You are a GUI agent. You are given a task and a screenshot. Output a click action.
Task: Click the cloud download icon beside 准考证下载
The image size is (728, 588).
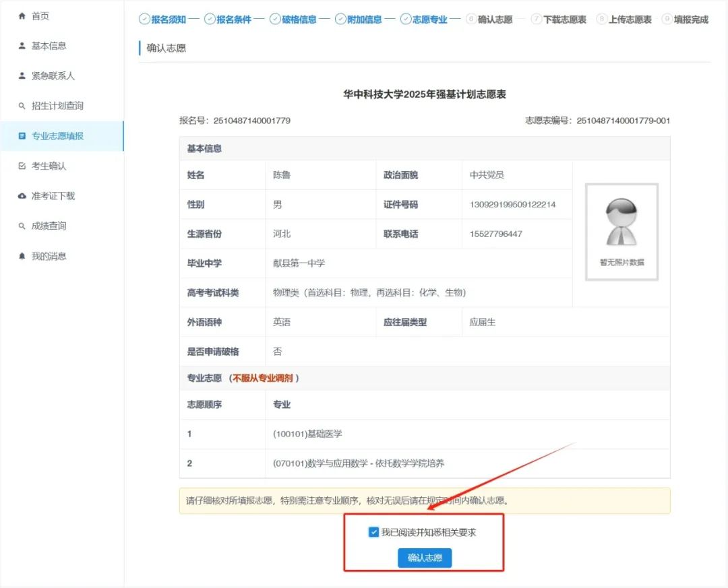22,196
